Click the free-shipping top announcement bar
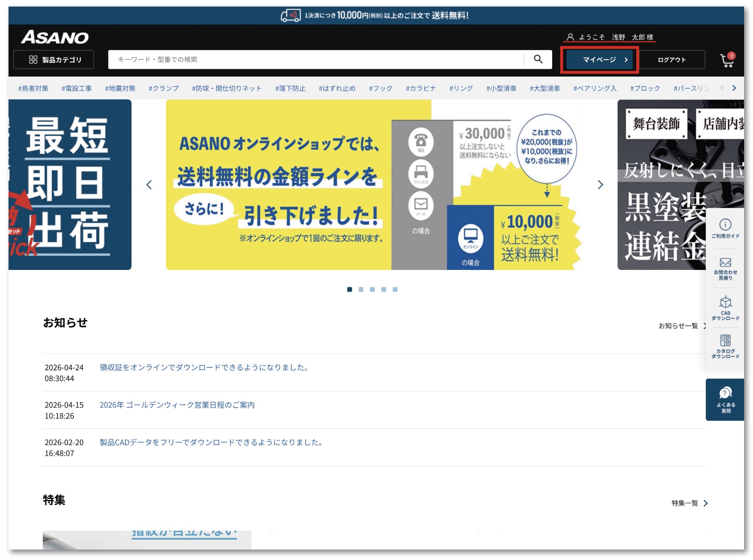The image size is (753, 560). click(376, 15)
